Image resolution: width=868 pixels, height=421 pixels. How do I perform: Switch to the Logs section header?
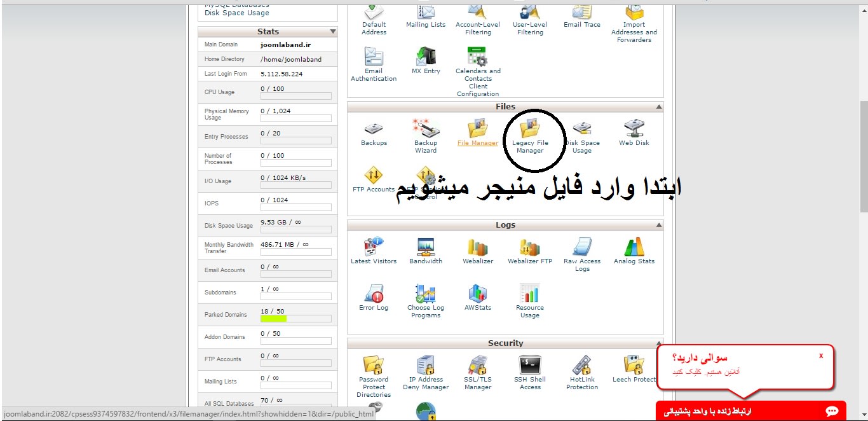505,224
